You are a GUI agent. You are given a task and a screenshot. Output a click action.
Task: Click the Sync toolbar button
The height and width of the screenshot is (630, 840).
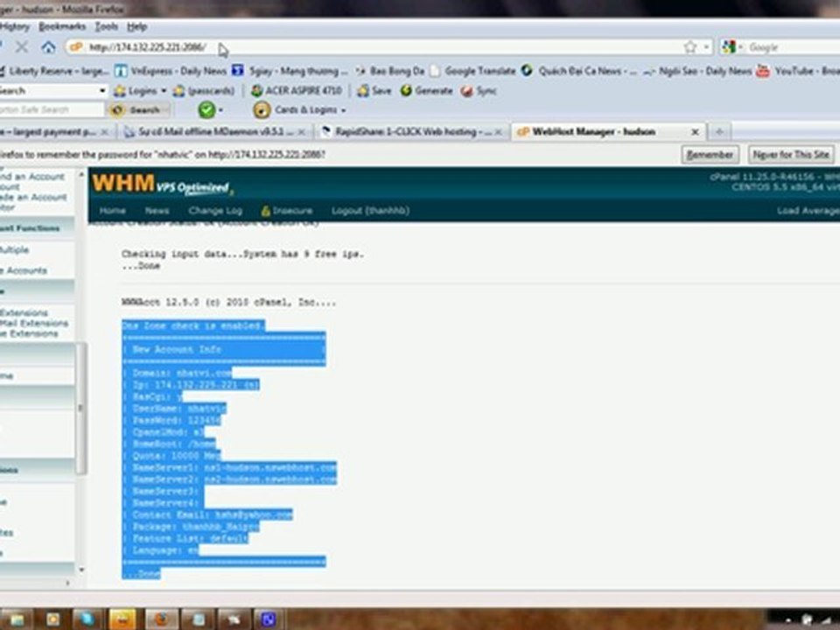479,90
